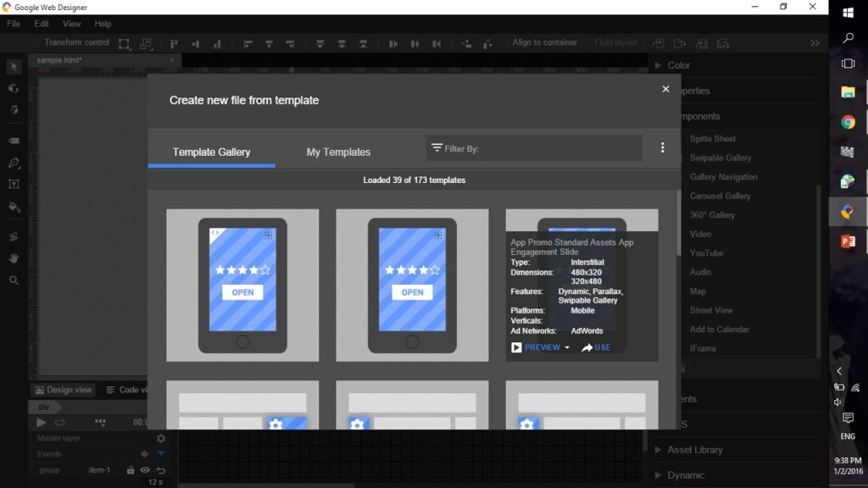This screenshot has width=868, height=488.
Task: Open Master layer settings gear
Action: point(161,438)
